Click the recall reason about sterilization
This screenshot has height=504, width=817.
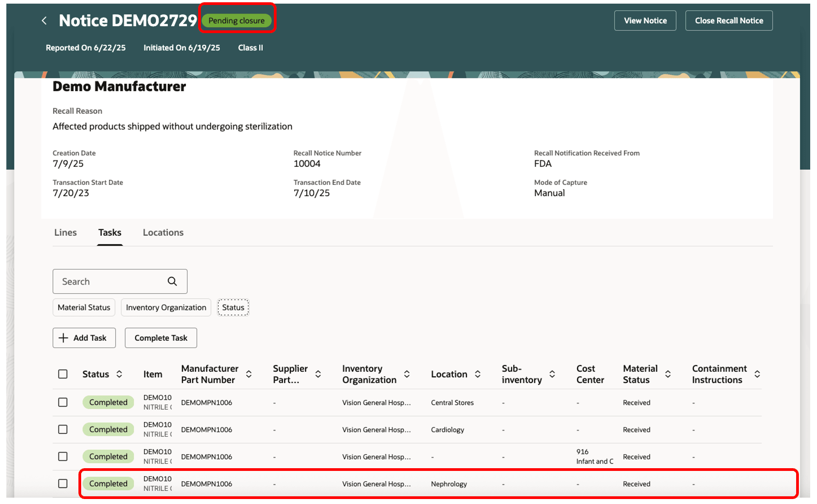(x=172, y=126)
